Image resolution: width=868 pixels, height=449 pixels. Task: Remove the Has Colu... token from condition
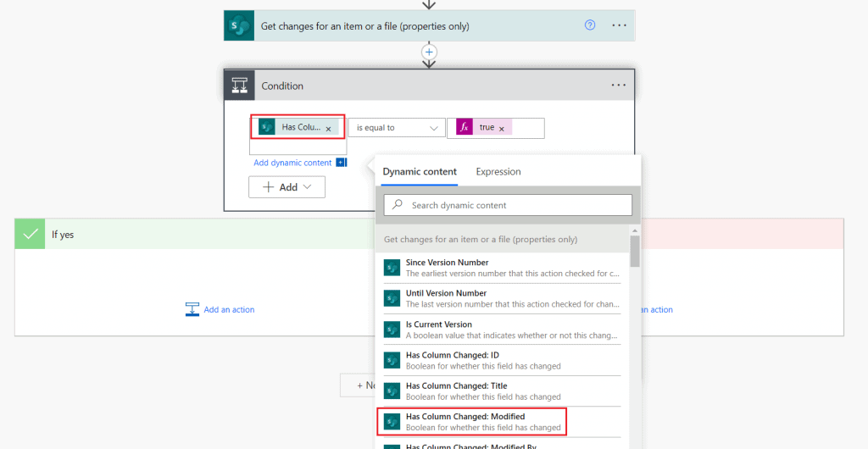pos(328,128)
